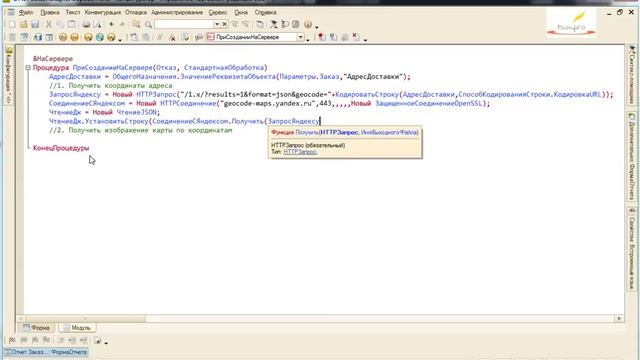The width and height of the screenshot is (640, 360).
Task: Click the left arrow of horizontal scrollbar
Action: click(21, 318)
